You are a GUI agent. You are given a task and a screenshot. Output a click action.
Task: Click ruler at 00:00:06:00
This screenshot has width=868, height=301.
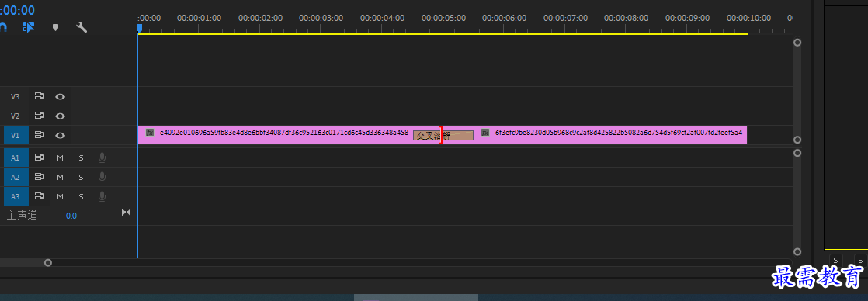pos(504,18)
